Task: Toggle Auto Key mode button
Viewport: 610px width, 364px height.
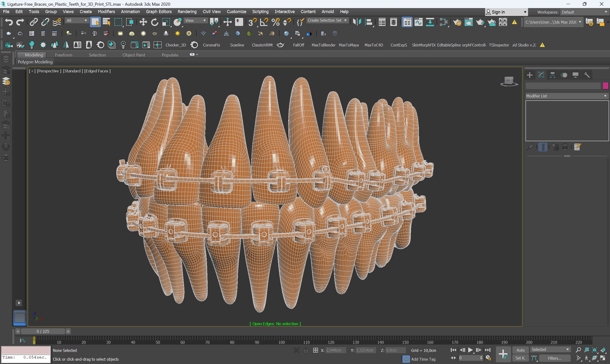Action: (520, 350)
